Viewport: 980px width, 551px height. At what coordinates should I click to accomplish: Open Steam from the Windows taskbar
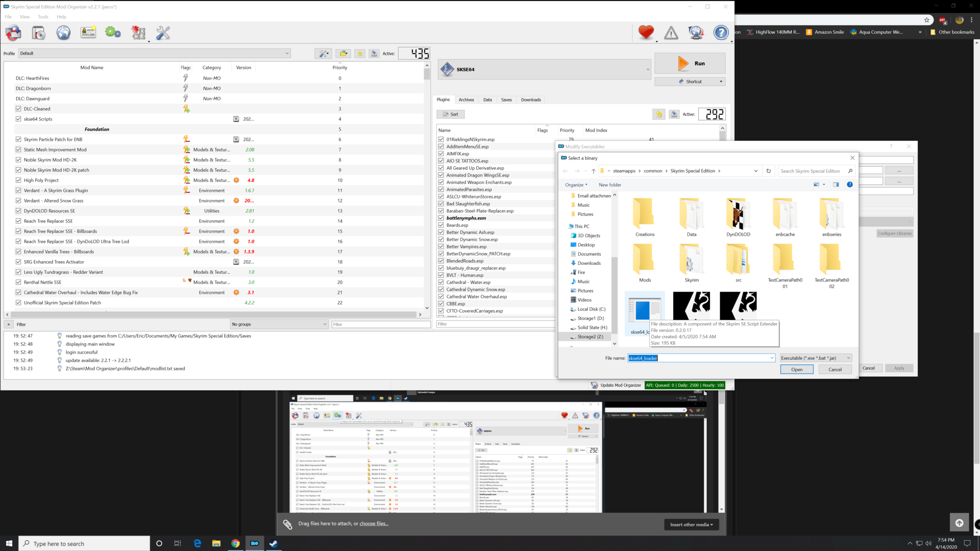pyautogui.click(x=273, y=543)
